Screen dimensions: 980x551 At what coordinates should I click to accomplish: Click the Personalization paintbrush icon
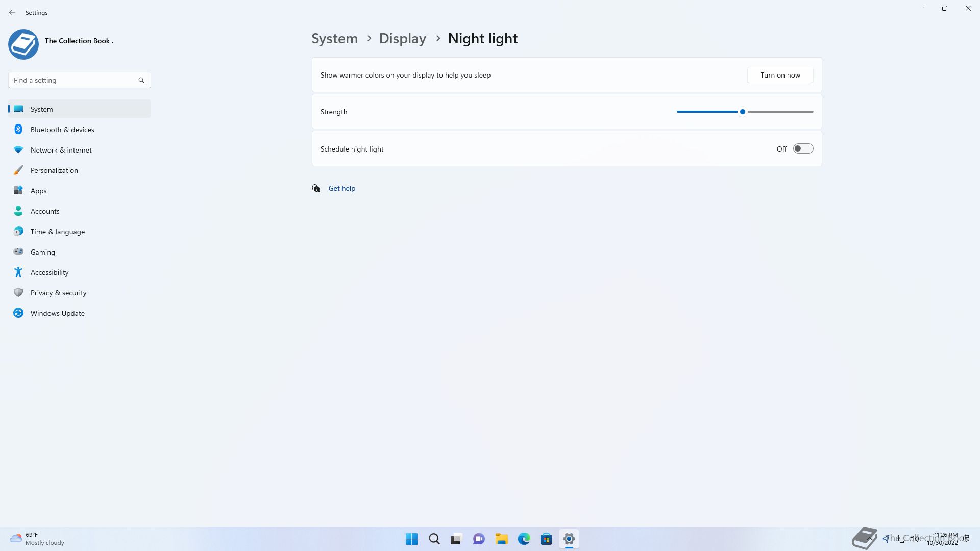tap(18, 170)
